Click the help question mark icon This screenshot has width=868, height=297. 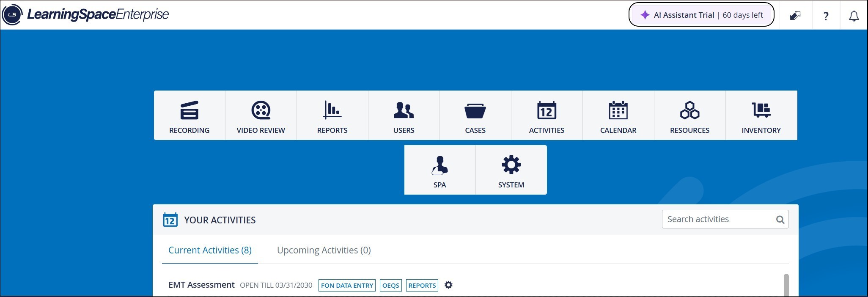[826, 16]
